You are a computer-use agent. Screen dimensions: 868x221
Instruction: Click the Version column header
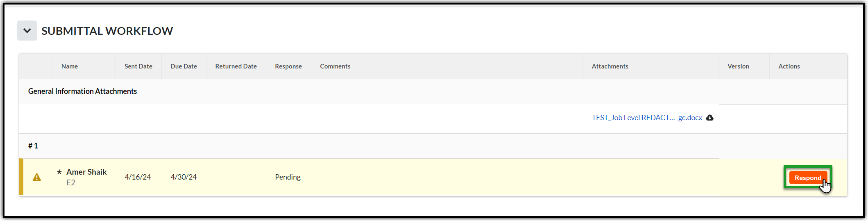[738, 66]
